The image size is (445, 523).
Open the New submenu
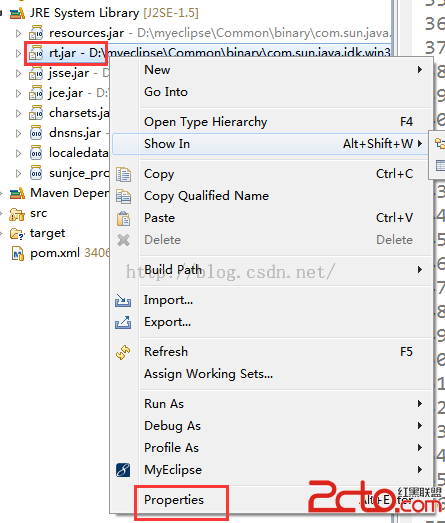coord(271,70)
